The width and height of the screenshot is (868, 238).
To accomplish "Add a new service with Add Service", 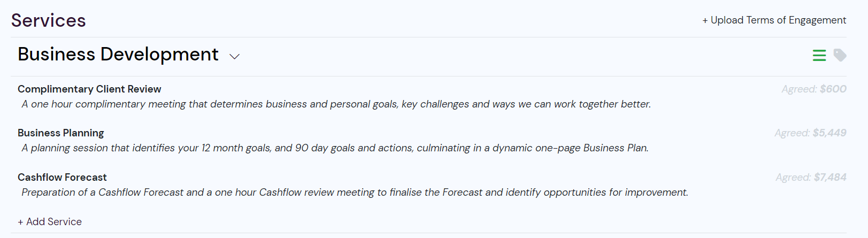I will [50, 221].
